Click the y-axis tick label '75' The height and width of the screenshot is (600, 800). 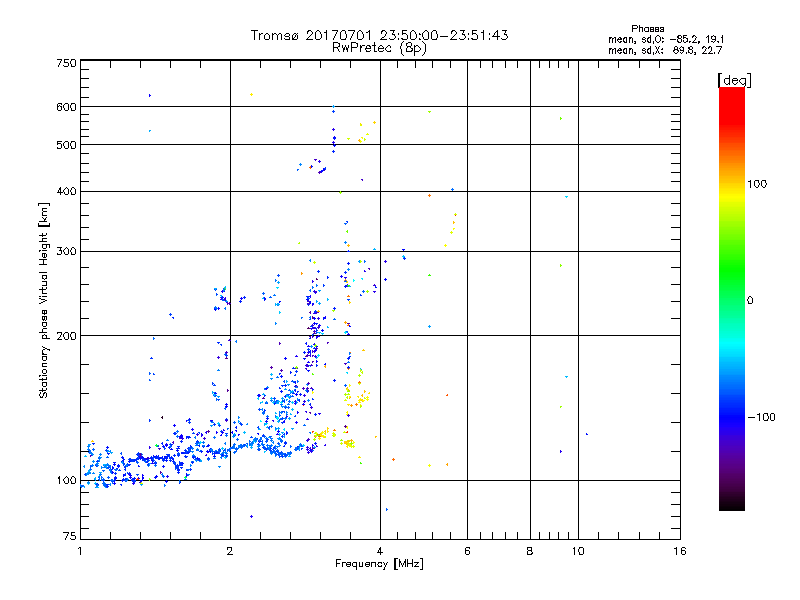[70, 536]
